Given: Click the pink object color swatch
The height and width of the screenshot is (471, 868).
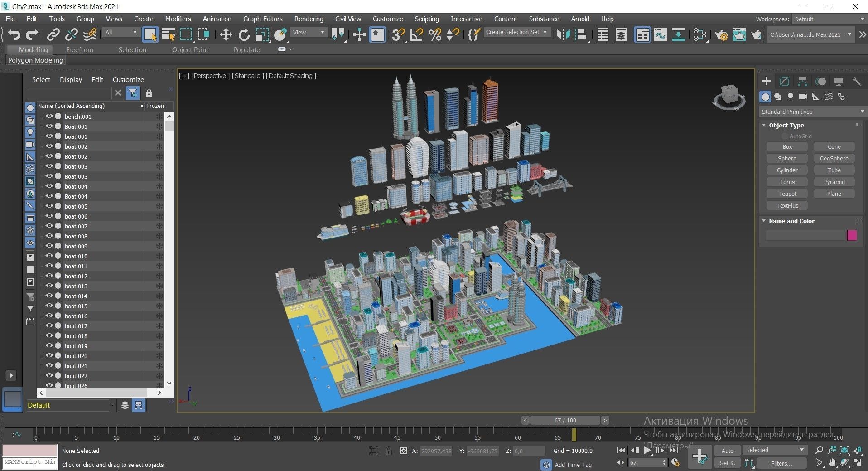Looking at the screenshot, I should coord(852,235).
